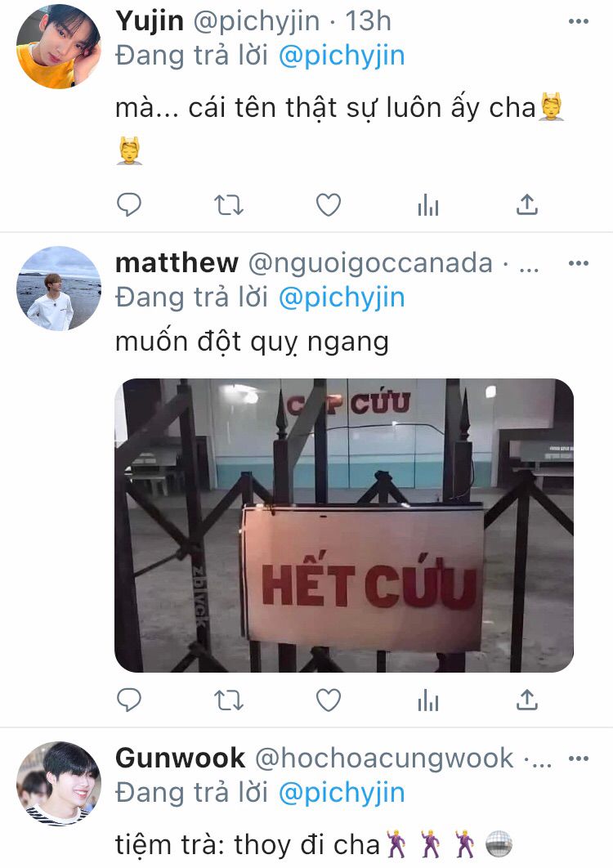Open @pichyjin link in Gunwook's reply
613x868 pixels.
[x=342, y=793]
